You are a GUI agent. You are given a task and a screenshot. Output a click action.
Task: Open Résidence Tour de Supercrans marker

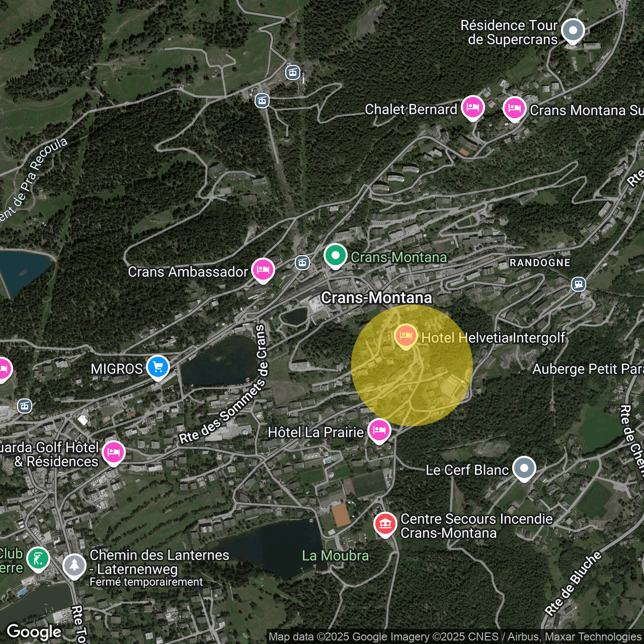click(x=573, y=31)
